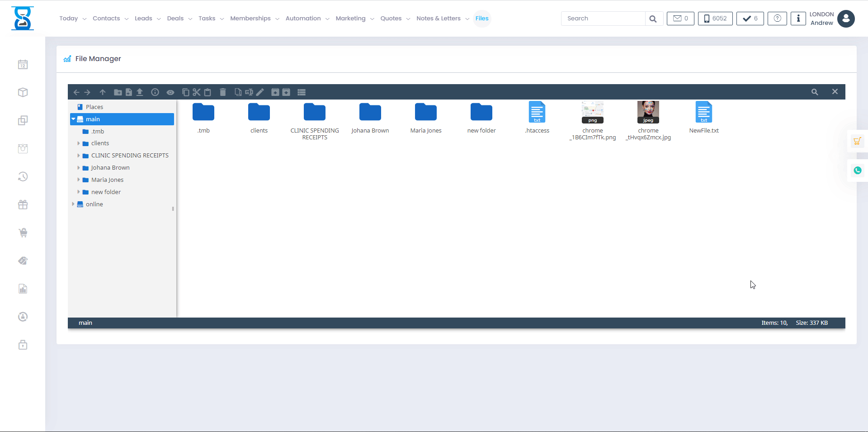The width and height of the screenshot is (868, 432).
Task: Select the delete (trash) icon
Action: [222, 92]
